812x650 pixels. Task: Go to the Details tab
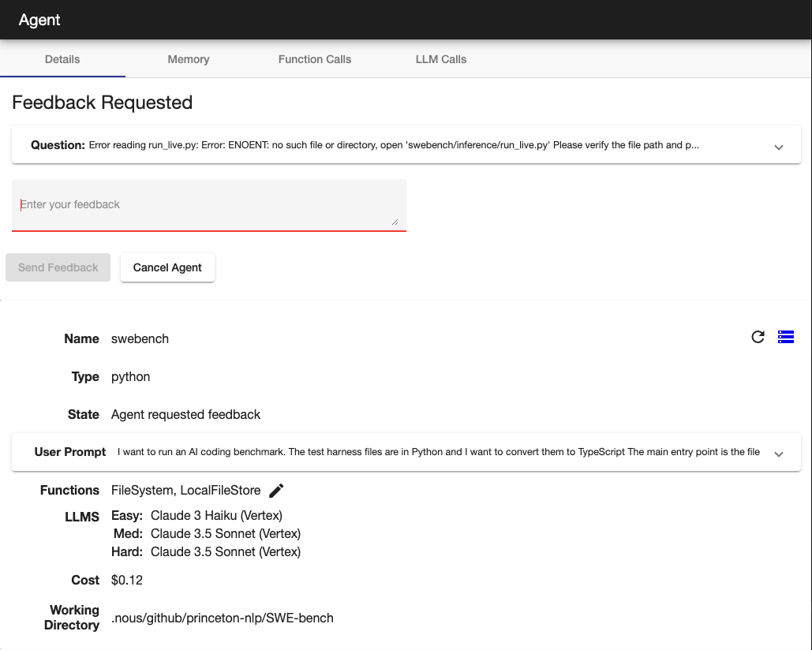[x=62, y=59]
